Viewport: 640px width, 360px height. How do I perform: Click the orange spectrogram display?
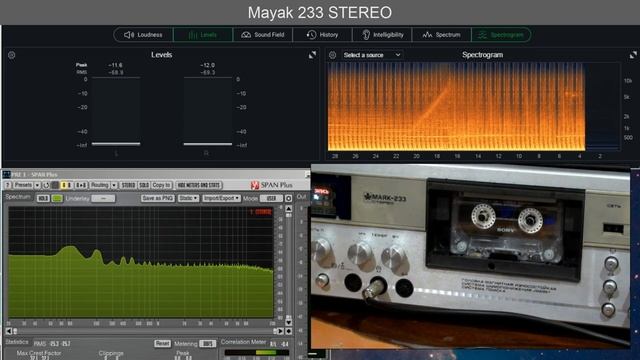[x=456, y=107]
